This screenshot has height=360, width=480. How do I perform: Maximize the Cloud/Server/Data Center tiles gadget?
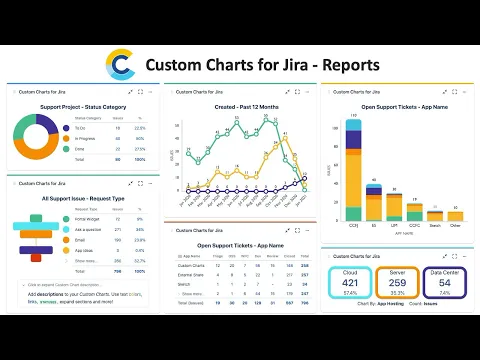click(455, 256)
